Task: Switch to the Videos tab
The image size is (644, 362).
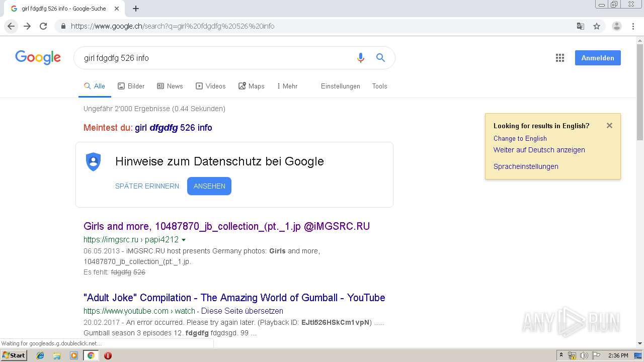Action: point(210,86)
